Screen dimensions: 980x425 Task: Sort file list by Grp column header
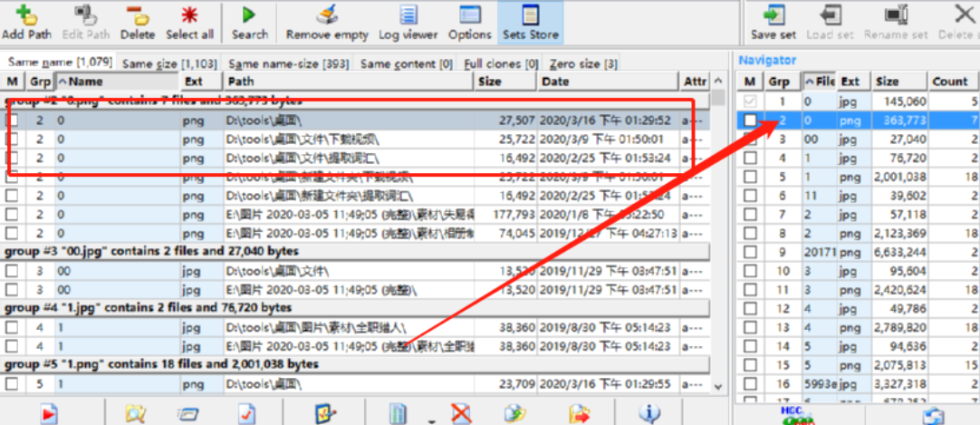coord(41,82)
